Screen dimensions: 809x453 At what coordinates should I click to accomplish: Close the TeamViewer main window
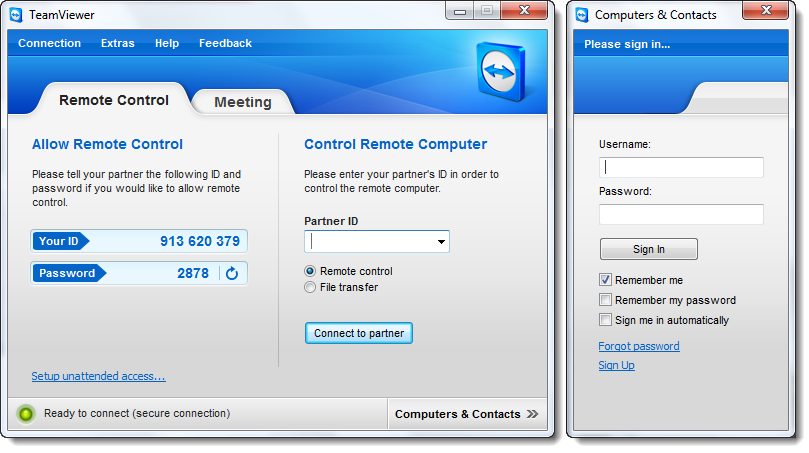pos(524,10)
